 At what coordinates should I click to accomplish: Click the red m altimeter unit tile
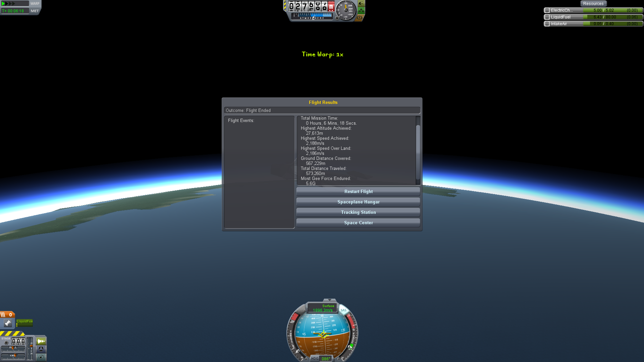[331, 6]
